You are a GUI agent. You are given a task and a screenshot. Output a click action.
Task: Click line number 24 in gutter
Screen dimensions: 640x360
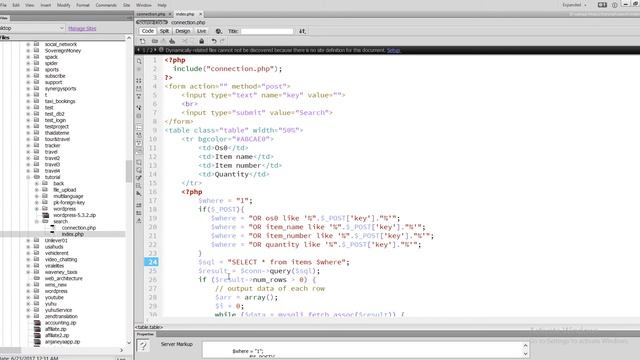[x=151, y=262]
